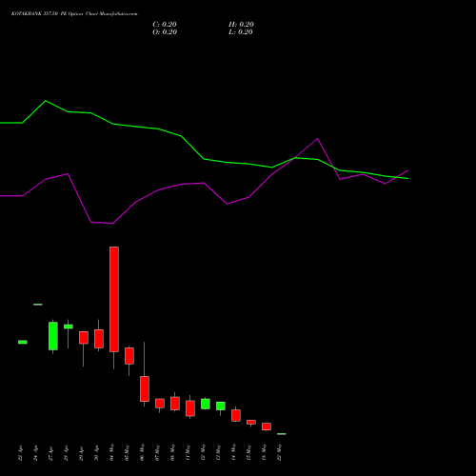Select the green candle for 12 May
This screenshot has height=476, width=476.
[206, 404]
